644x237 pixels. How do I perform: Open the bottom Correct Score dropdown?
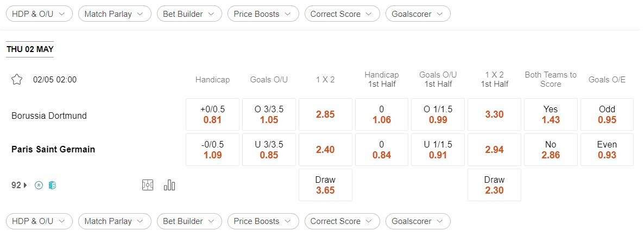(342, 221)
